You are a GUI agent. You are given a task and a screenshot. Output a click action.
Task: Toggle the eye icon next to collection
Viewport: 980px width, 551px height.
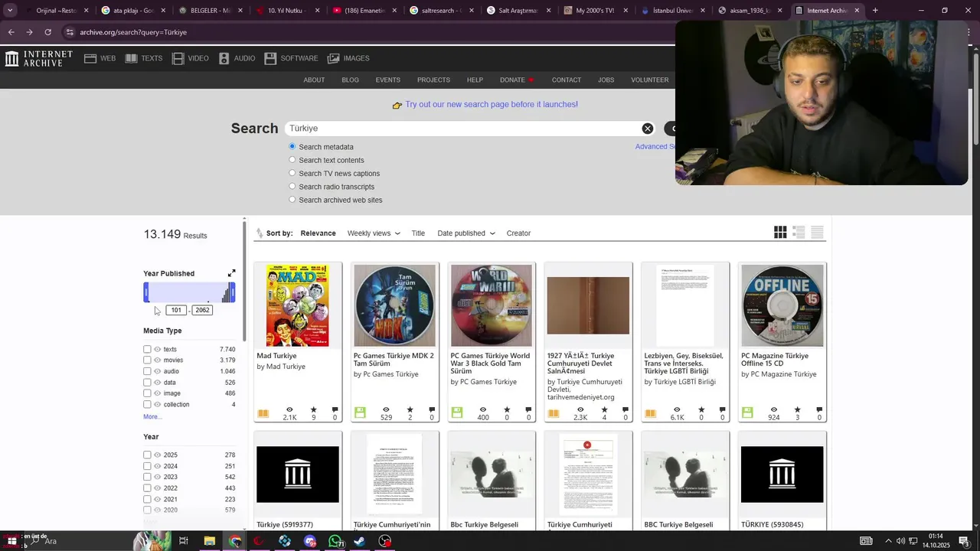click(158, 404)
